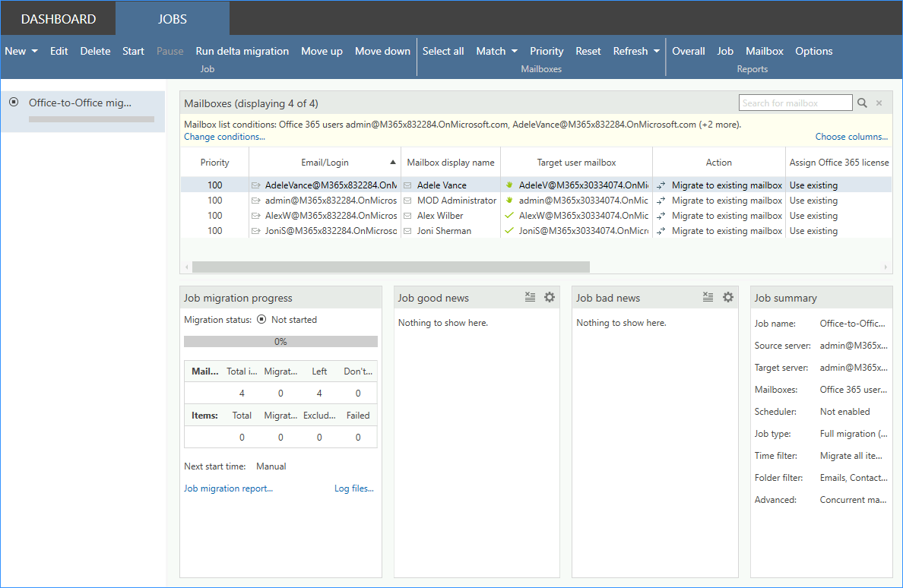Click Move up button
The height and width of the screenshot is (588, 903).
click(322, 51)
